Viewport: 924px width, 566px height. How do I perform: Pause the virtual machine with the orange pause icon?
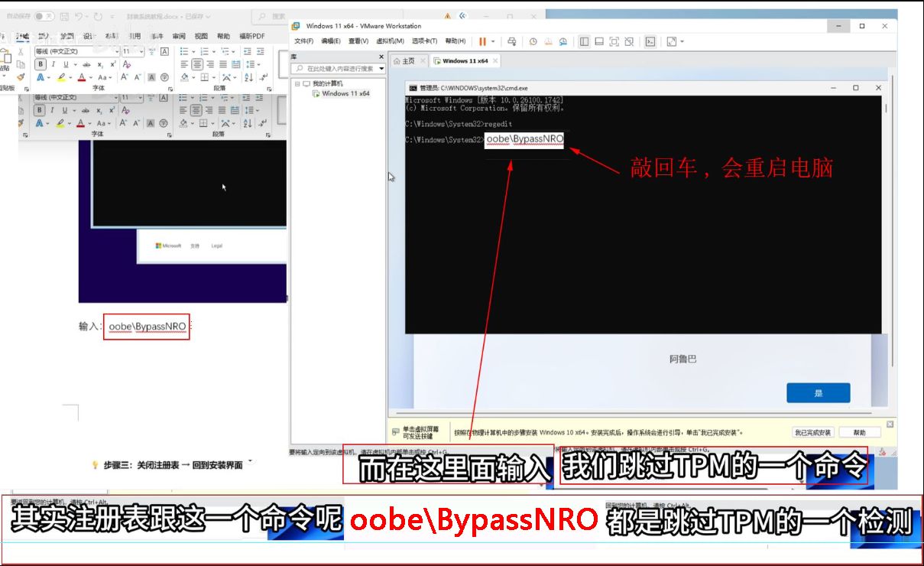(x=483, y=41)
